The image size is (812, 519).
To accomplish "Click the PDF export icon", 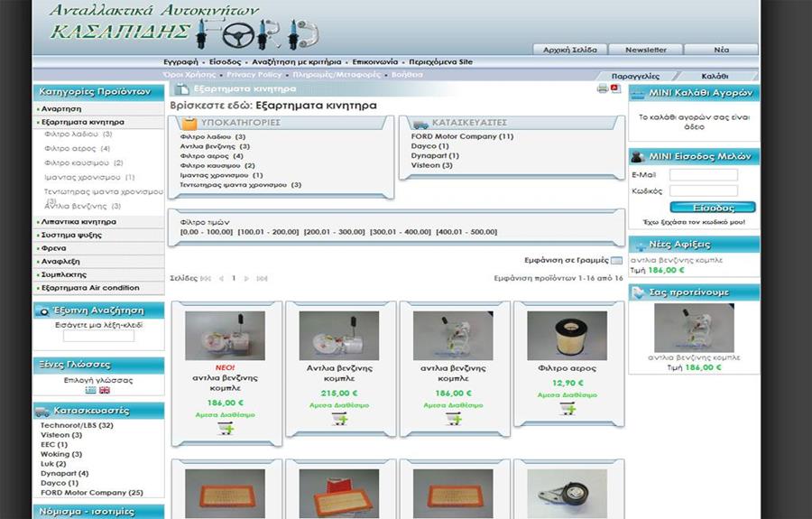I will coord(615,88).
